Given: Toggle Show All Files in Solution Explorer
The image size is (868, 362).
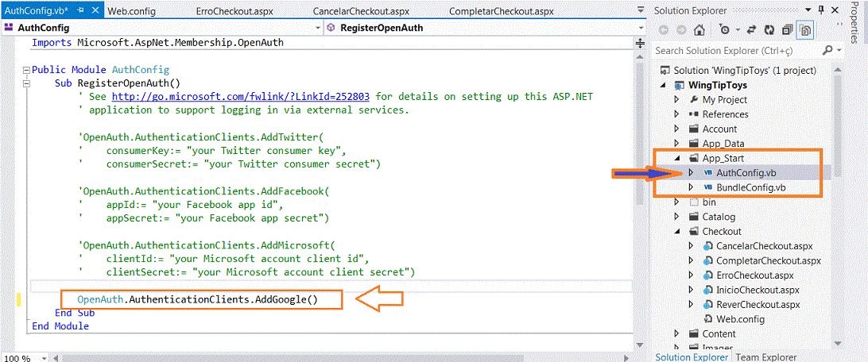Looking at the screenshot, I should (806, 30).
